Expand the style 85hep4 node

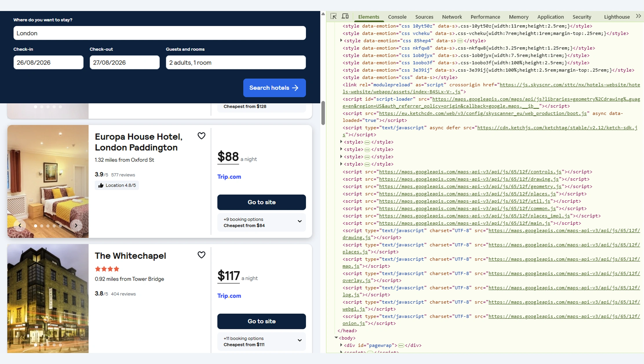click(x=341, y=41)
